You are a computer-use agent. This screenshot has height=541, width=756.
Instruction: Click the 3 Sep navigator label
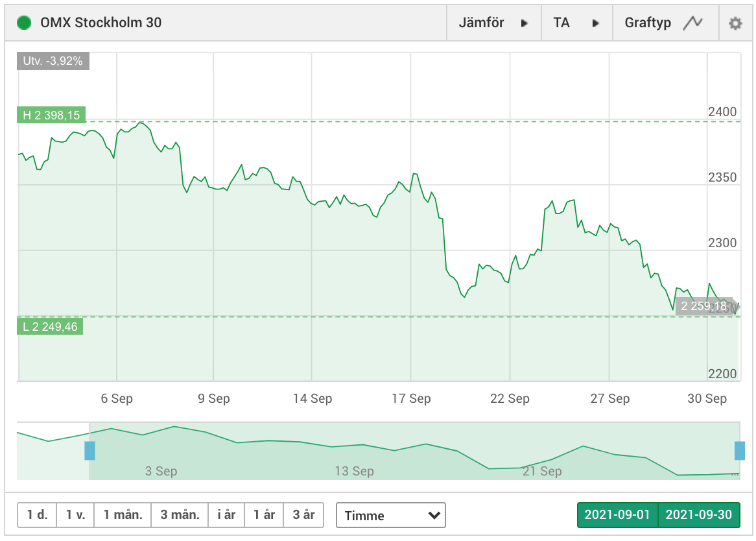click(x=161, y=471)
